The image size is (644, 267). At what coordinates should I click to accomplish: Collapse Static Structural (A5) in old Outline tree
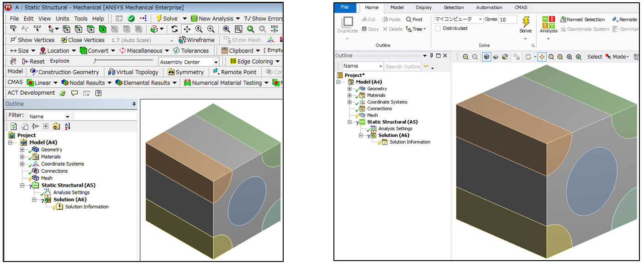pyautogui.click(x=22, y=185)
